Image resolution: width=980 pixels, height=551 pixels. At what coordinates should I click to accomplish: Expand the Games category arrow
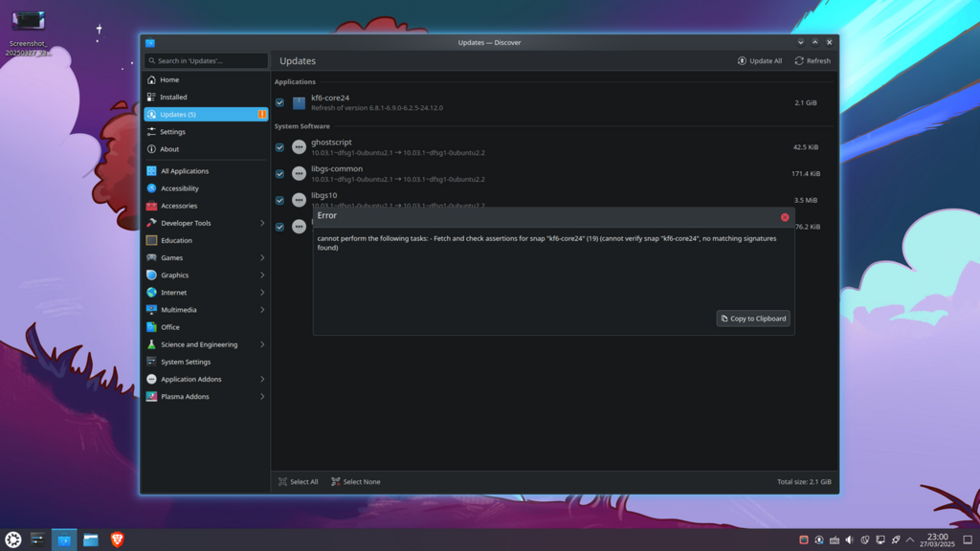(262, 257)
